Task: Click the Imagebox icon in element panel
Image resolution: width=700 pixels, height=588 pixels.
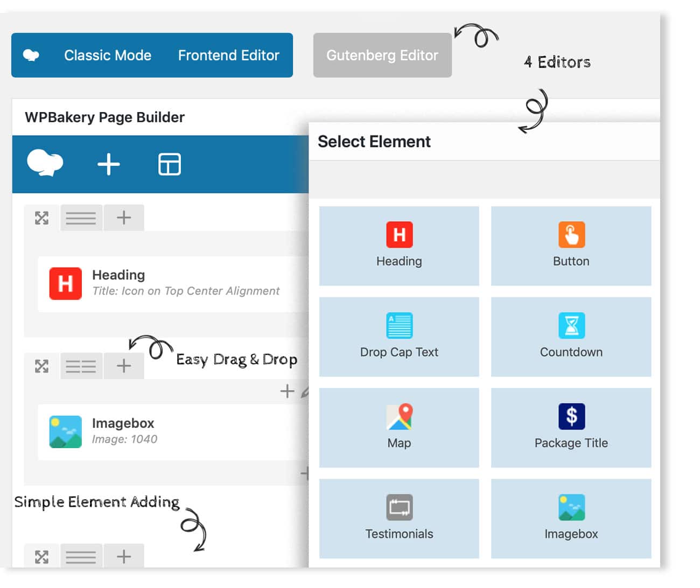Action: tap(571, 508)
